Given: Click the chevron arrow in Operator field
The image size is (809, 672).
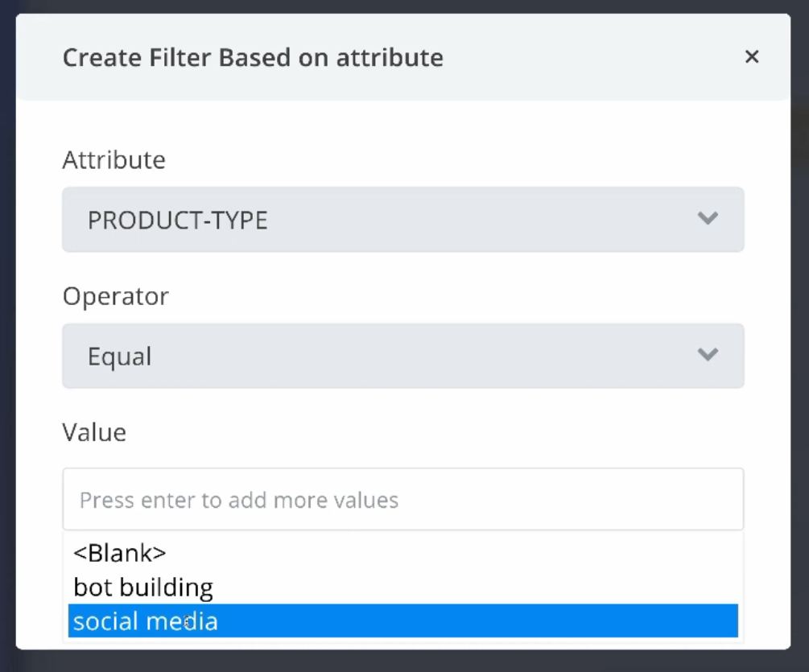Looking at the screenshot, I should tap(708, 354).
